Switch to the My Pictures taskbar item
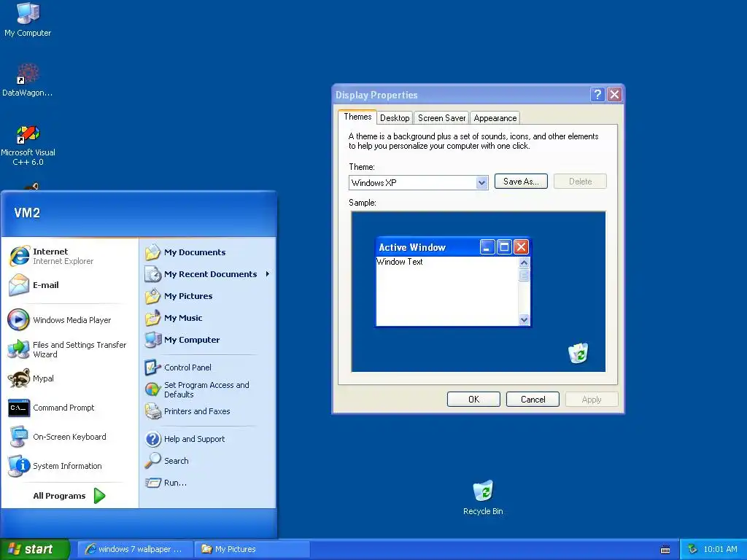 pyautogui.click(x=252, y=549)
